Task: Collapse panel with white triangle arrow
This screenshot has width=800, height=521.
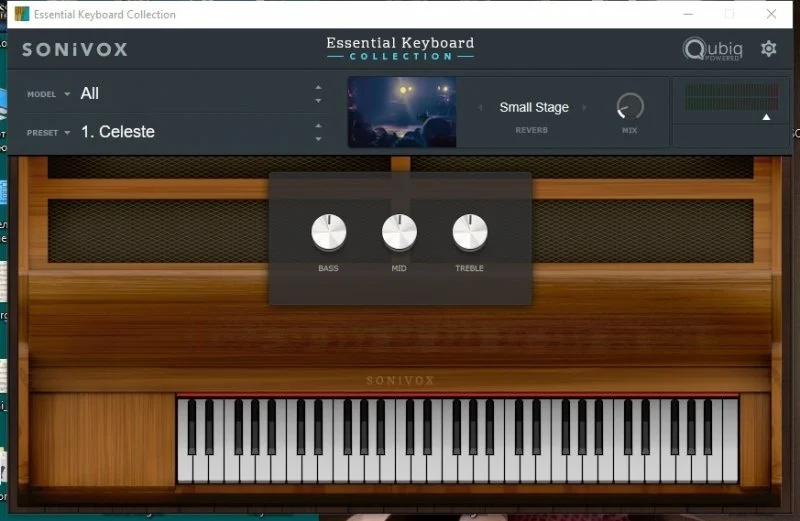Action: click(x=766, y=117)
